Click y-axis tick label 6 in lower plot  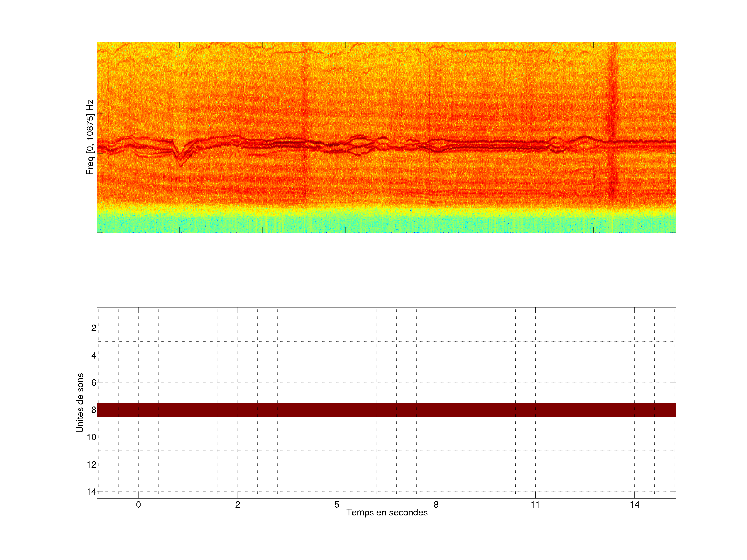[94, 383]
